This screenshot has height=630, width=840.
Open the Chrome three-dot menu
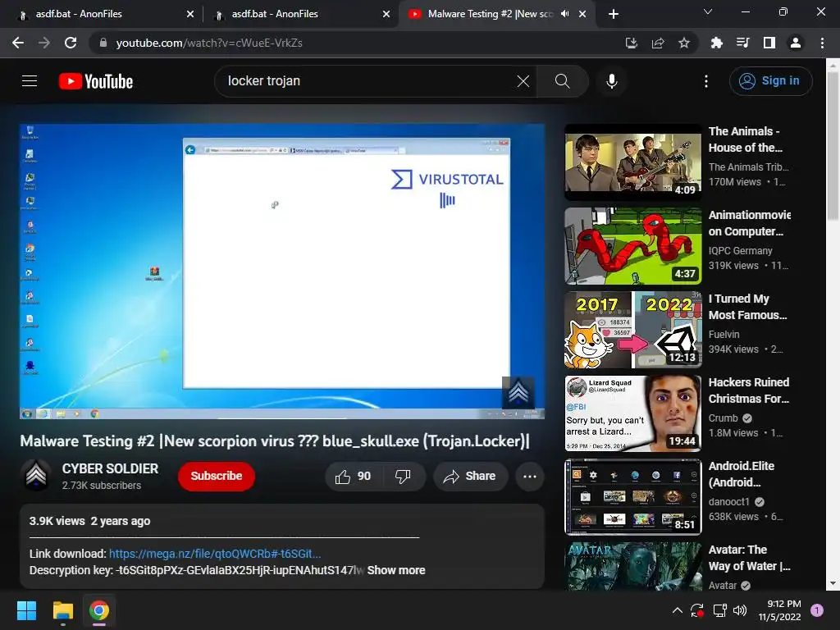822,43
